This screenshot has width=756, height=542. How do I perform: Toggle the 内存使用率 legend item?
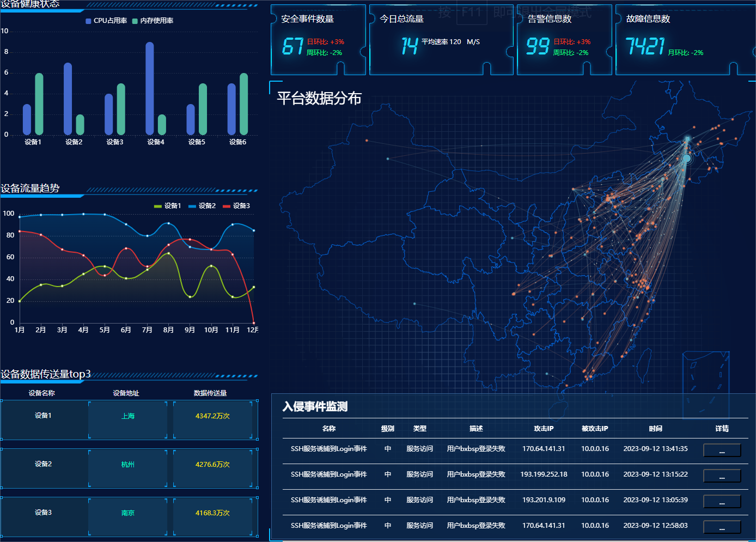coord(153,21)
